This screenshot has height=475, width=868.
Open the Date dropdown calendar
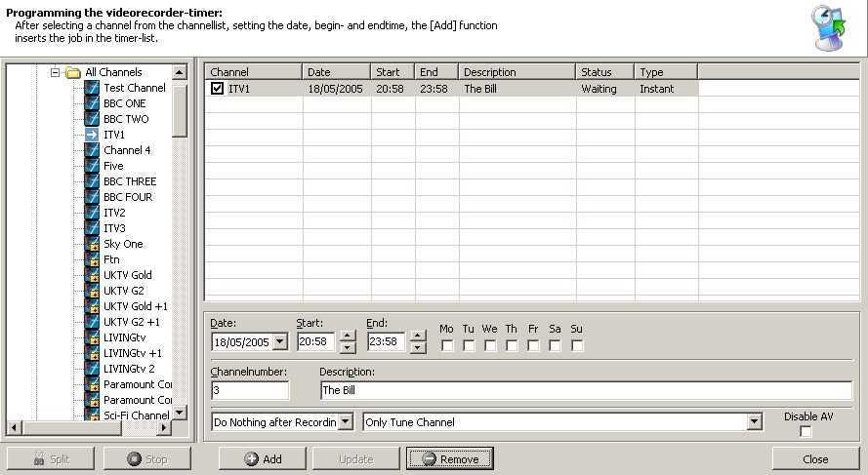pyautogui.click(x=280, y=341)
